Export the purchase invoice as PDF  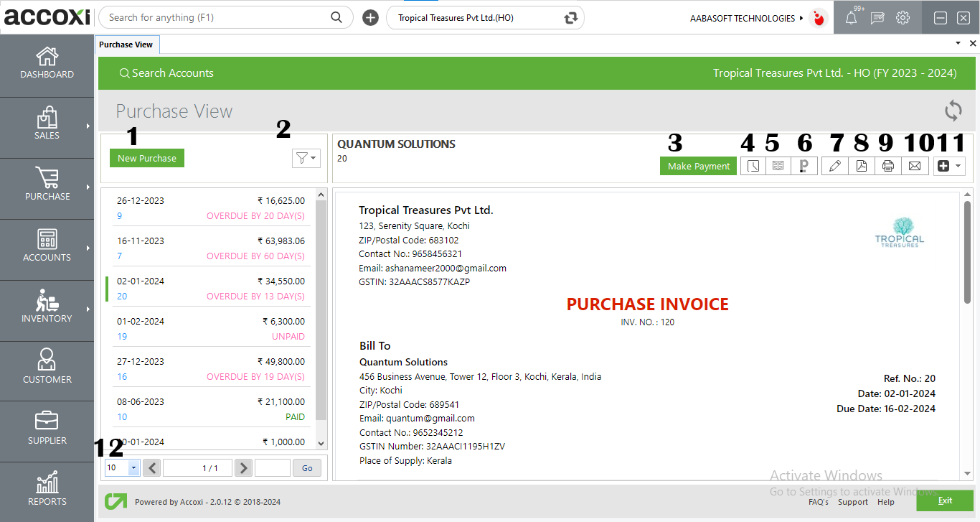click(x=862, y=166)
